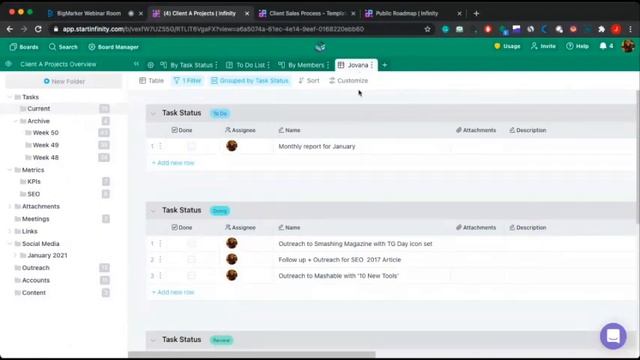The height and width of the screenshot is (360, 640).
Task: Open the chat support bubble
Action: 613,336
